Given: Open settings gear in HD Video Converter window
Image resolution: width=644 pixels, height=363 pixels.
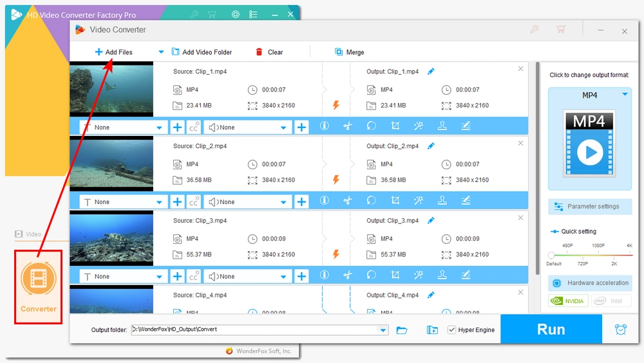Looking at the screenshot, I should pyautogui.click(x=235, y=14).
